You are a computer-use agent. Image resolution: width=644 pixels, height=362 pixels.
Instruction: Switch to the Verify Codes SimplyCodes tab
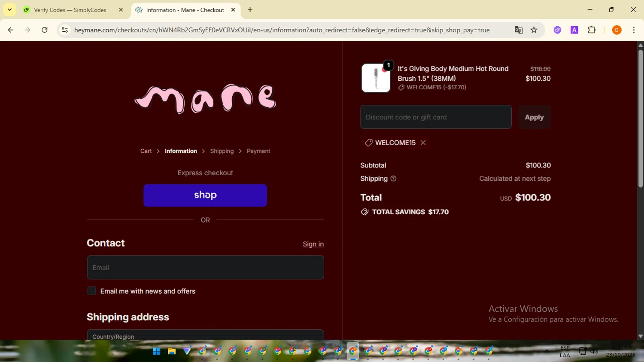pyautogui.click(x=73, y=10)
